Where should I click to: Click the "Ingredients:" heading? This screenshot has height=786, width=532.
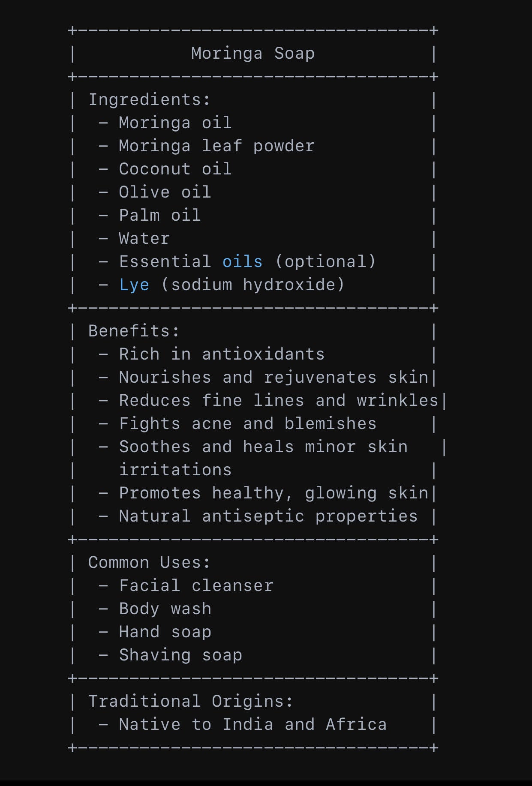click(150, 99)
